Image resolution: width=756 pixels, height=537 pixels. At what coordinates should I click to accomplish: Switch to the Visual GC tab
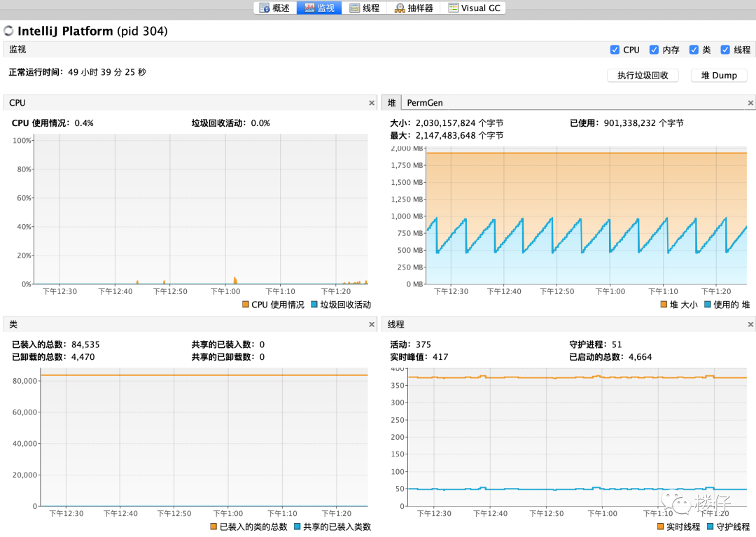473,8
